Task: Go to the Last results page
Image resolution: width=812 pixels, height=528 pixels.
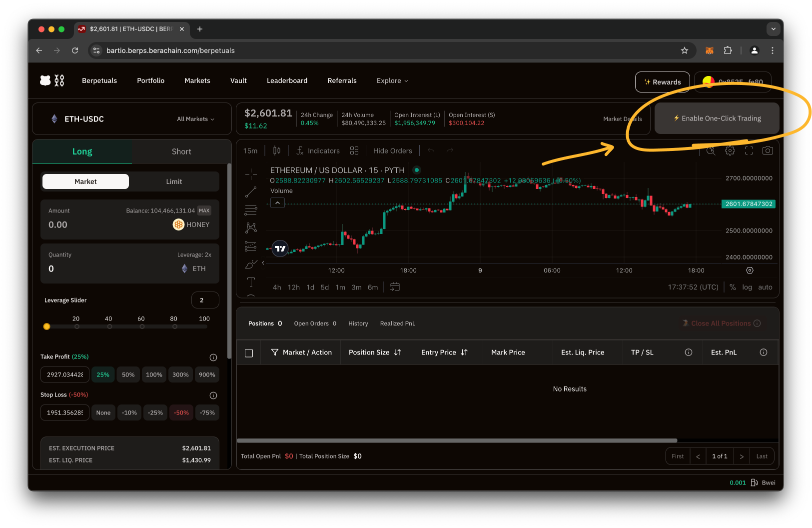Action: tap(762, 456)
